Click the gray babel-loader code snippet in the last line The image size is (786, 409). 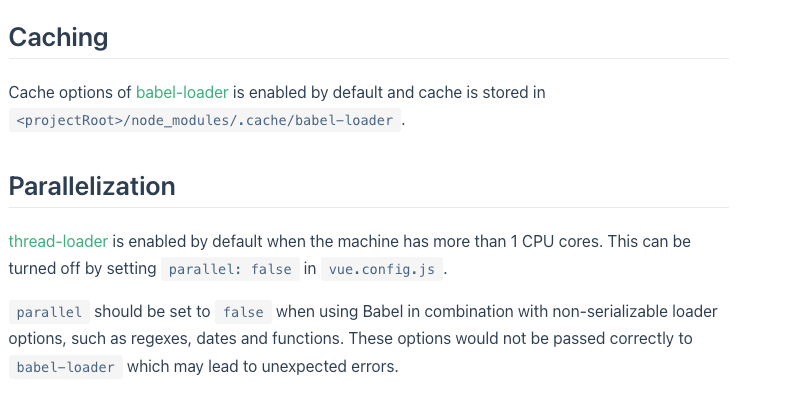tap(66, 367)
